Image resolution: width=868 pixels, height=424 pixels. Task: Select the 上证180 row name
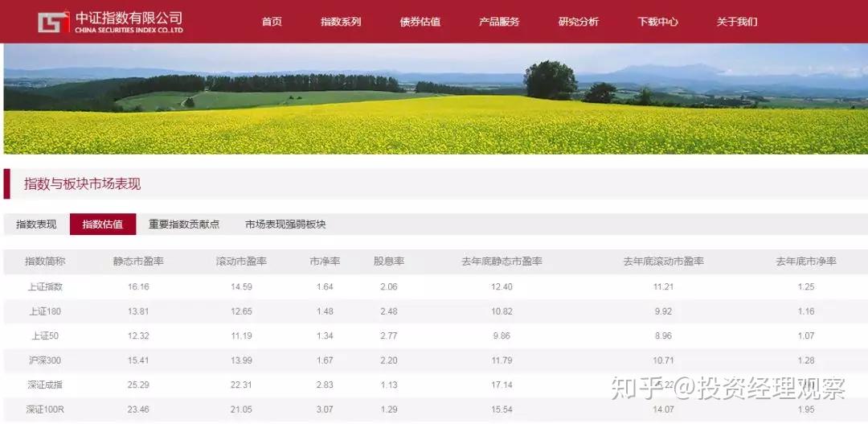coord(45,311)
